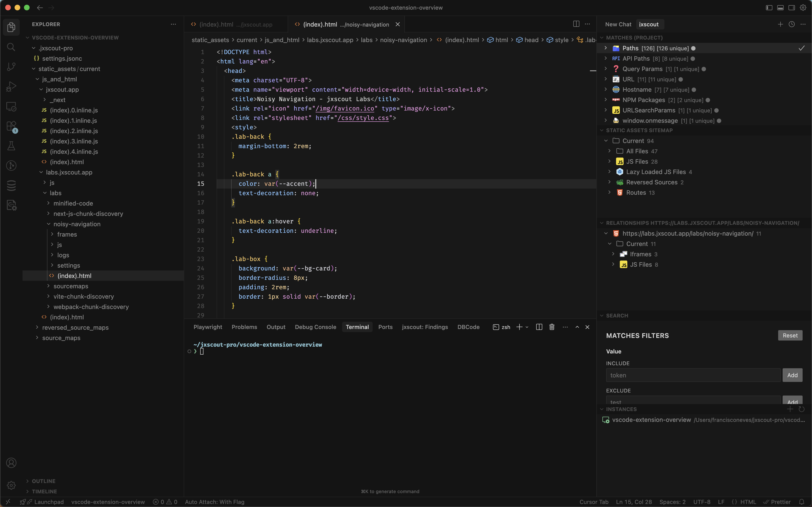This screenshot has width=812, height=507.
Task: Open the Explorer view in activity bar
Action: pos(11,27)
